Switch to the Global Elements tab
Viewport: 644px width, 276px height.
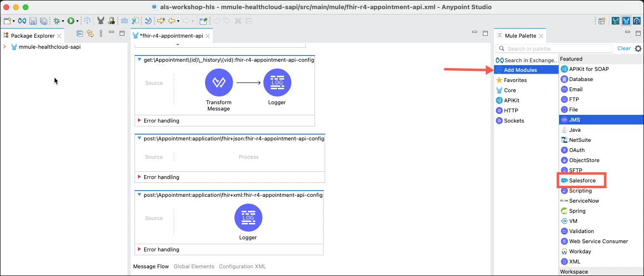194,266
